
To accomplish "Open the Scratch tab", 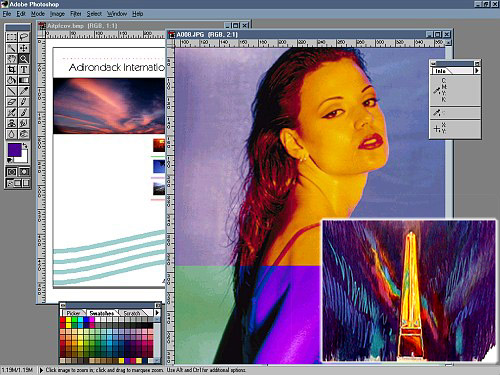I will tap(132, 313).
